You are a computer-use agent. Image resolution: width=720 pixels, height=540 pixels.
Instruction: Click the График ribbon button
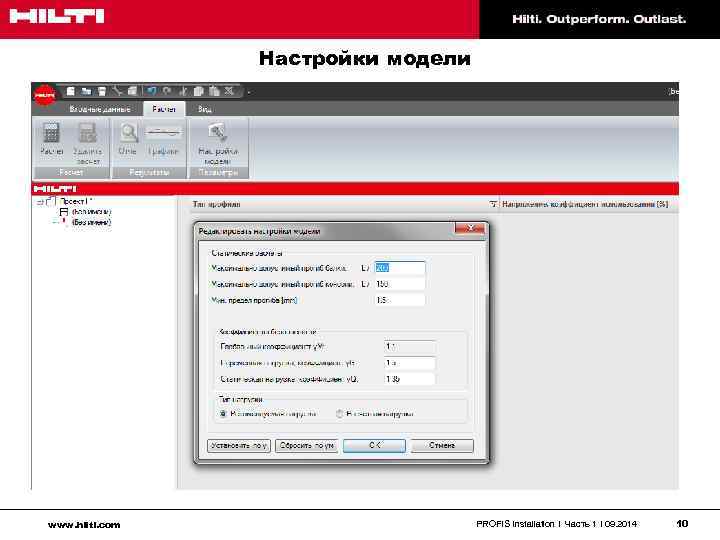point(163,138)
